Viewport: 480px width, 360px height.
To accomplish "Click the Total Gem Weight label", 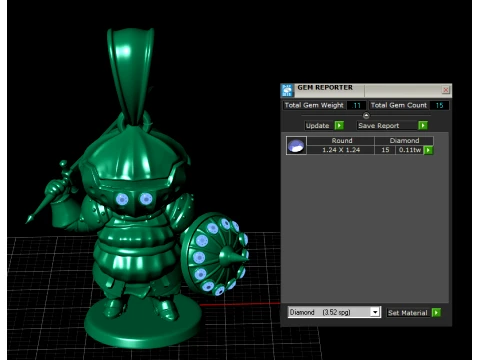I will tap(314, 105).
